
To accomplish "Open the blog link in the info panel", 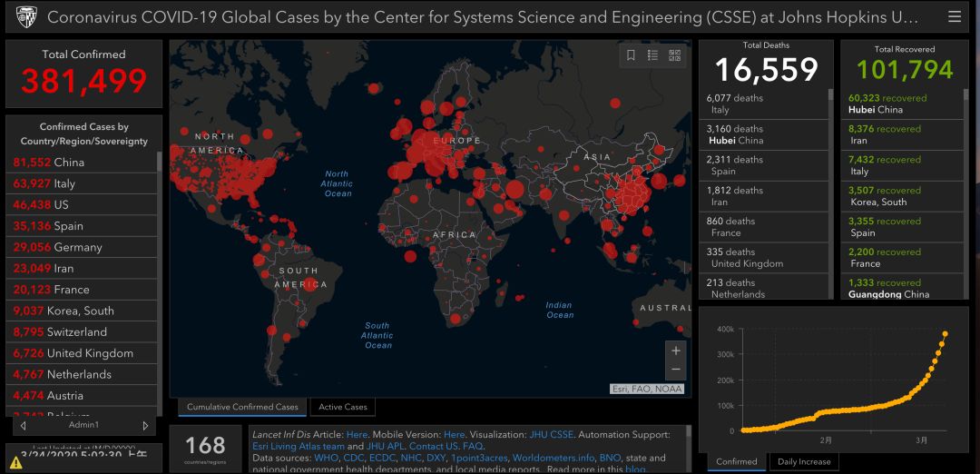I will click(x=634, y=469).
